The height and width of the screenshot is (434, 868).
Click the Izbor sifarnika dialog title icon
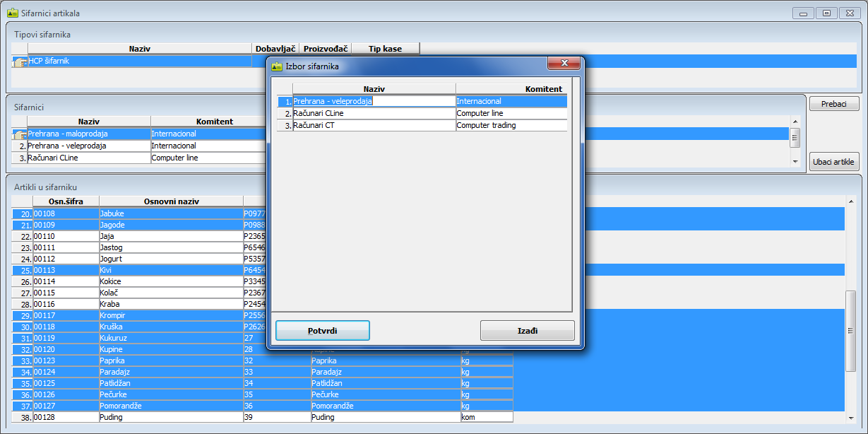click(277, 66)
